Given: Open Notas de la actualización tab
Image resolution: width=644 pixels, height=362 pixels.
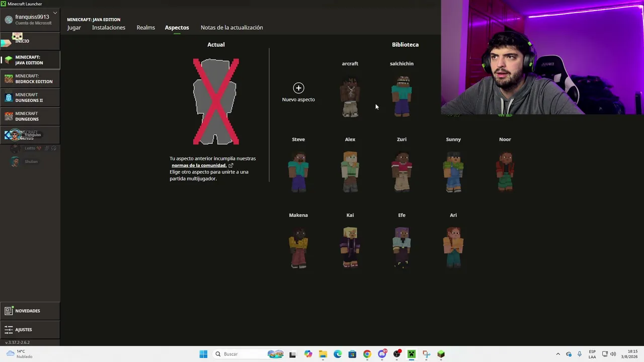Looking at the screenshot, I should 232,28.
